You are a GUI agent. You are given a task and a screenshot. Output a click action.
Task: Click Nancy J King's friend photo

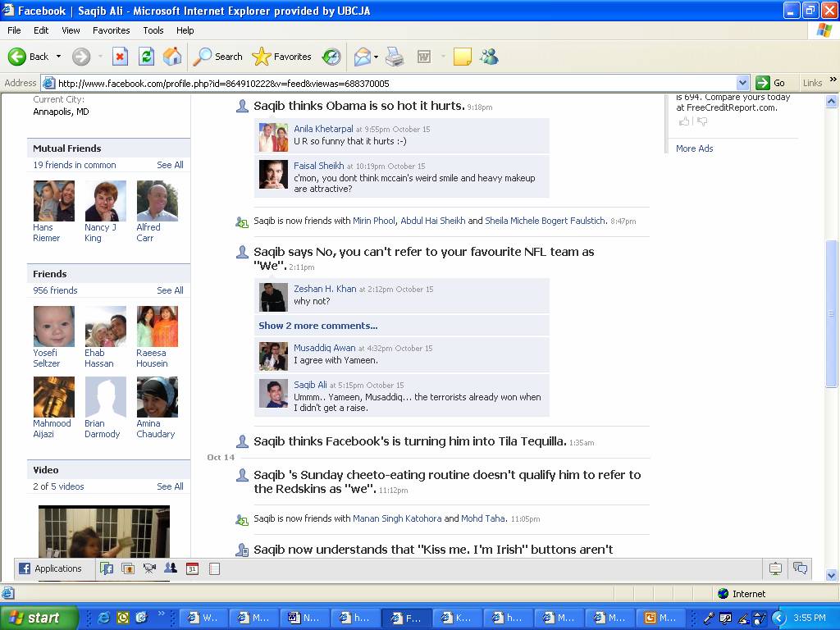tap(106, 201)
